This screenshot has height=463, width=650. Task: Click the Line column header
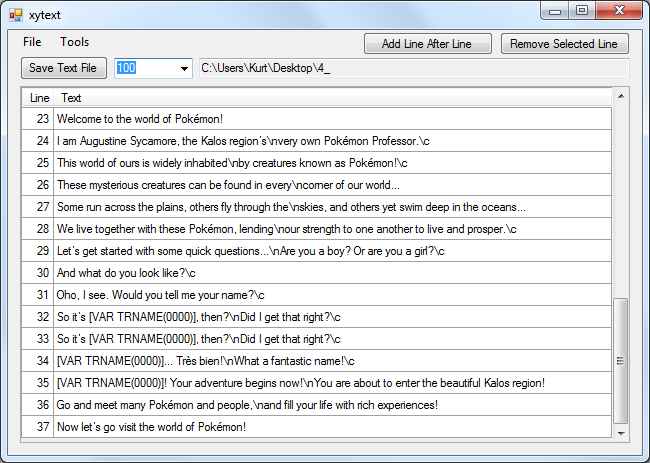click(39, 98)
